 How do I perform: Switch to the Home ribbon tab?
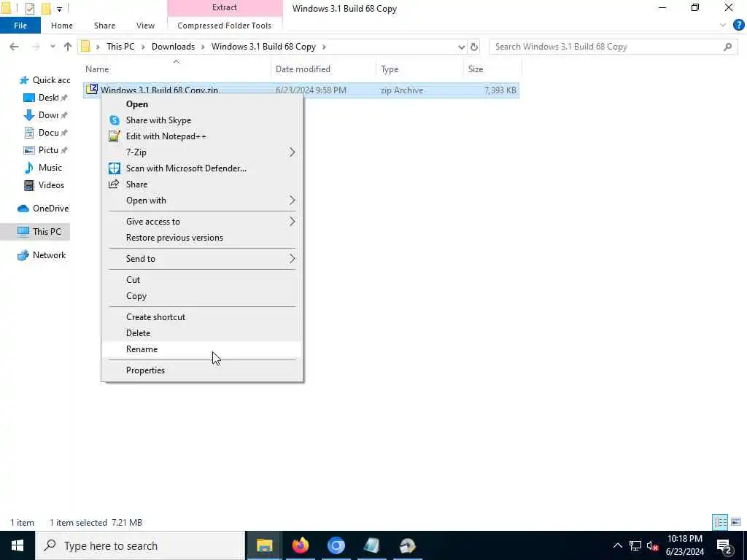coord(62,26)
